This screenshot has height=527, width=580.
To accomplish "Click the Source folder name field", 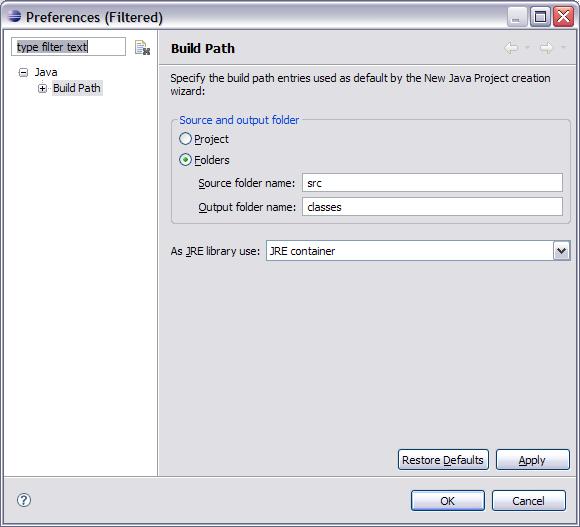I will (432, 183).
